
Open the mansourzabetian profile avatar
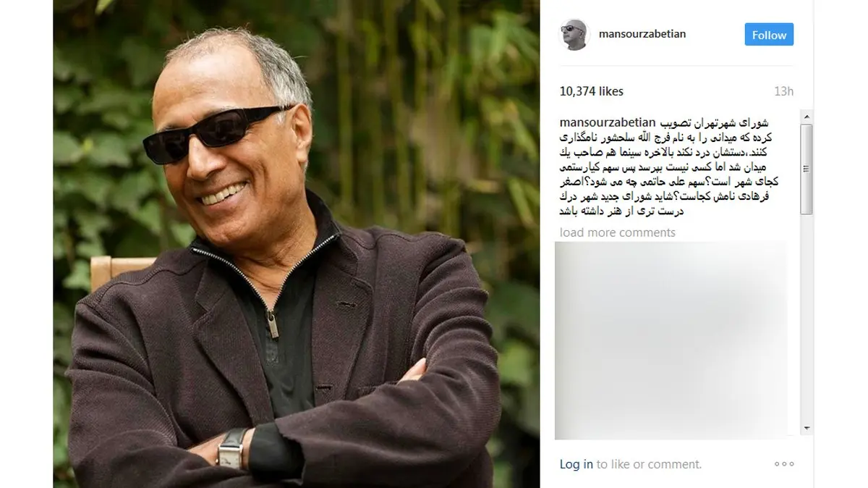(x=574, y=35)
